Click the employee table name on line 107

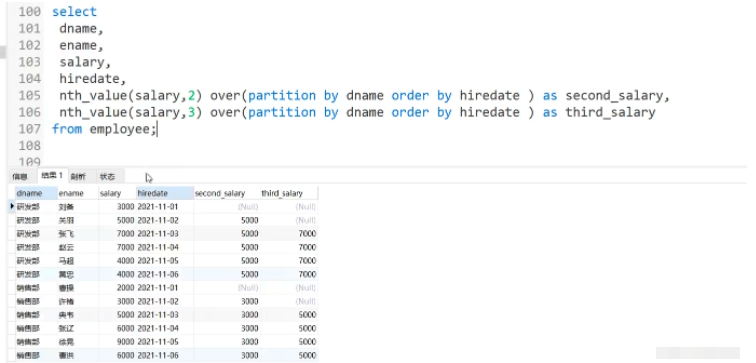[x=120, y=129]
